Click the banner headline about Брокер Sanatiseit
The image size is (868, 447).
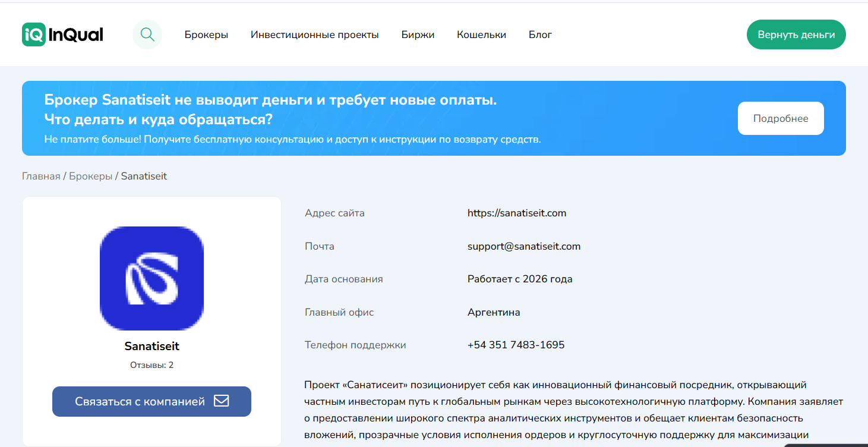coord(270,100)
